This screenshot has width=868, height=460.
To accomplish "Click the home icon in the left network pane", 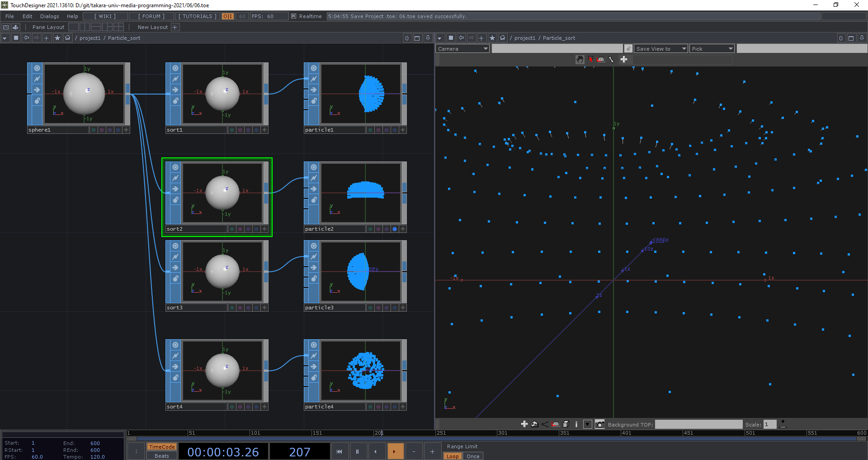I will click(x=67, y=38).
